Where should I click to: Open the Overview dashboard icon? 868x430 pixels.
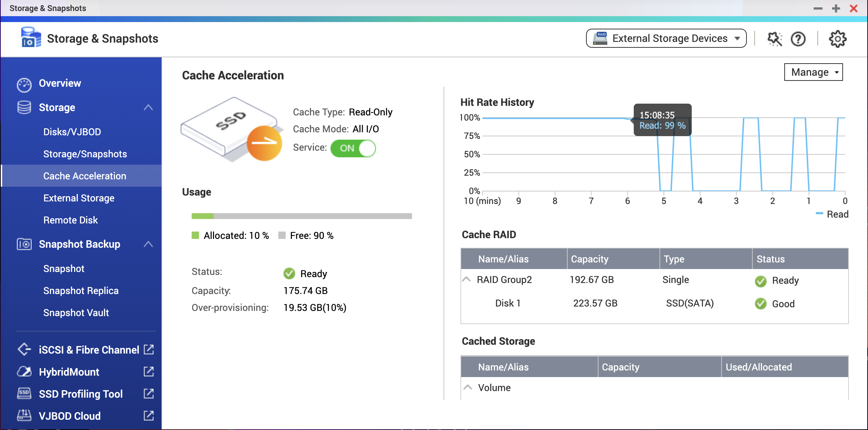click(x=24, y=83)
